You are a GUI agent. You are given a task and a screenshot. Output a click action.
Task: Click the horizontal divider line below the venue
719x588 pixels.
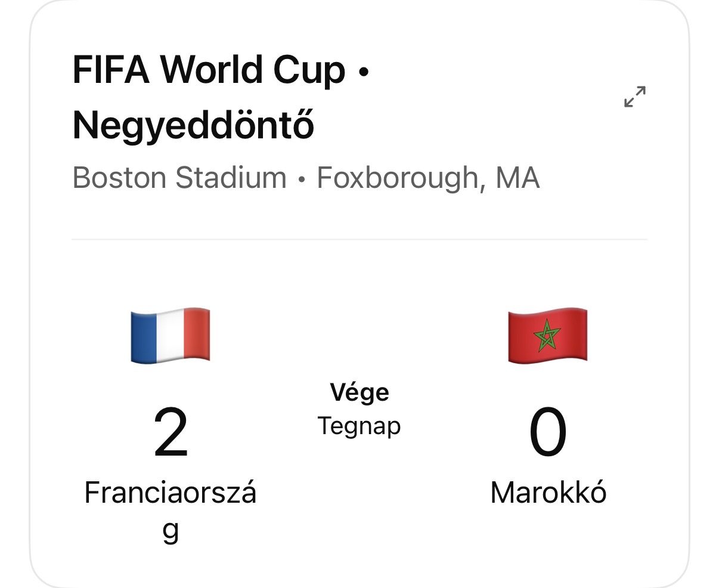point(359,239)
